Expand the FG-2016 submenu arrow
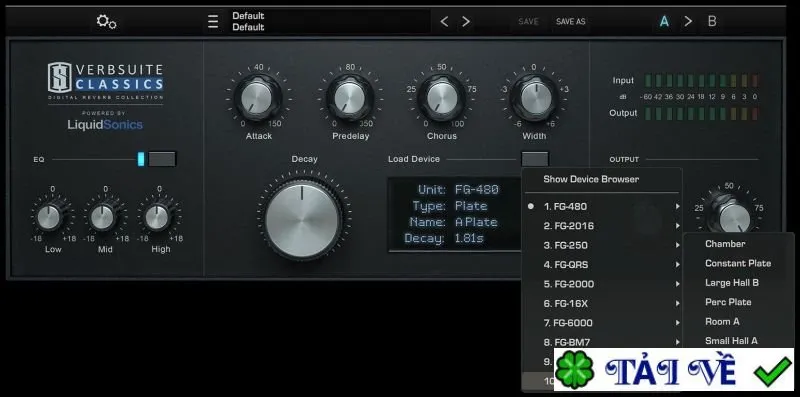 tap(678, 226)
